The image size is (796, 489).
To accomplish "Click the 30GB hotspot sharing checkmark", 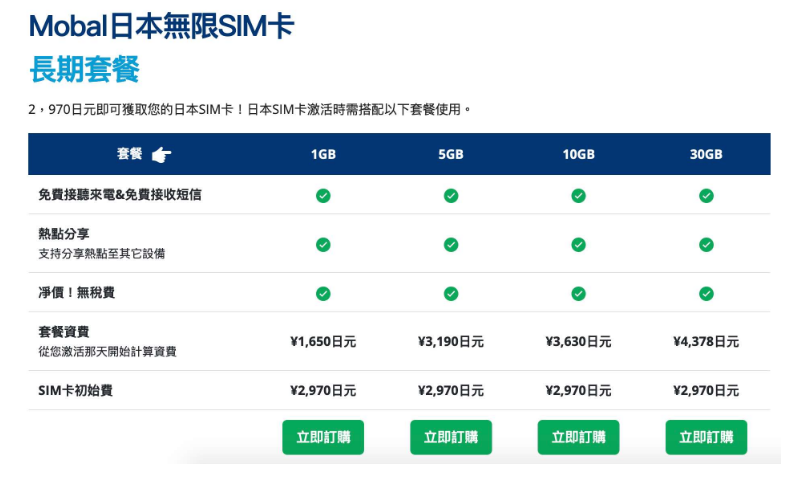I will 706,244.
